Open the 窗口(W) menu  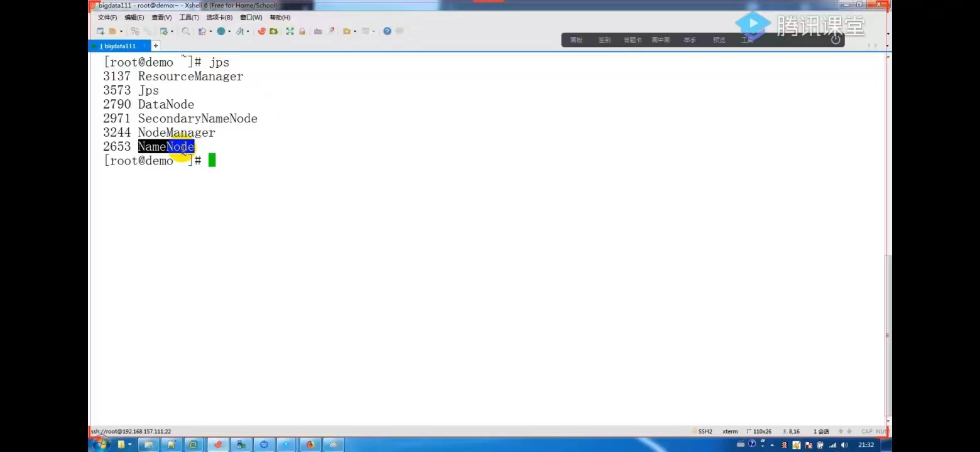click(x=251, y=18)
